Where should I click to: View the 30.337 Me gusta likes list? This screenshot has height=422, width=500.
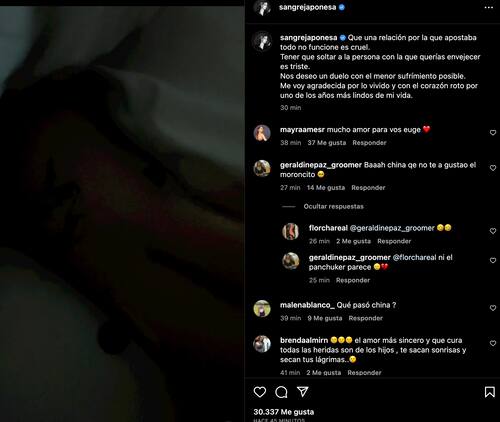pyautogui.click(x=284, y=412)
